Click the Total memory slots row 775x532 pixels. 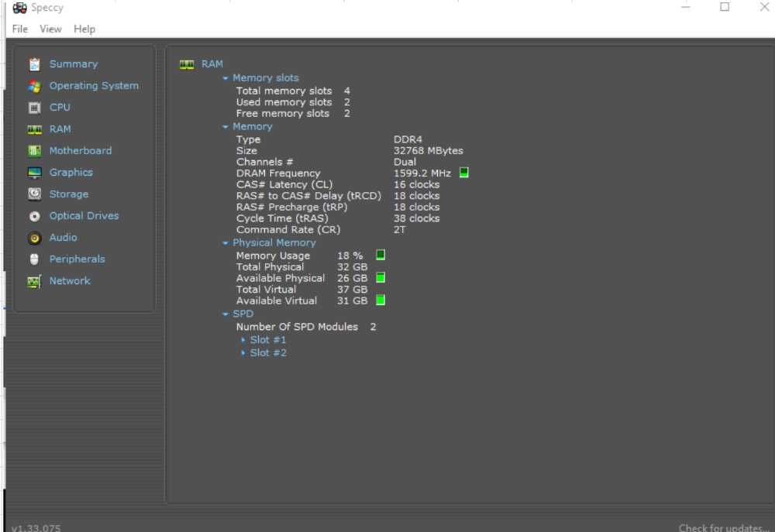[293, 91]
